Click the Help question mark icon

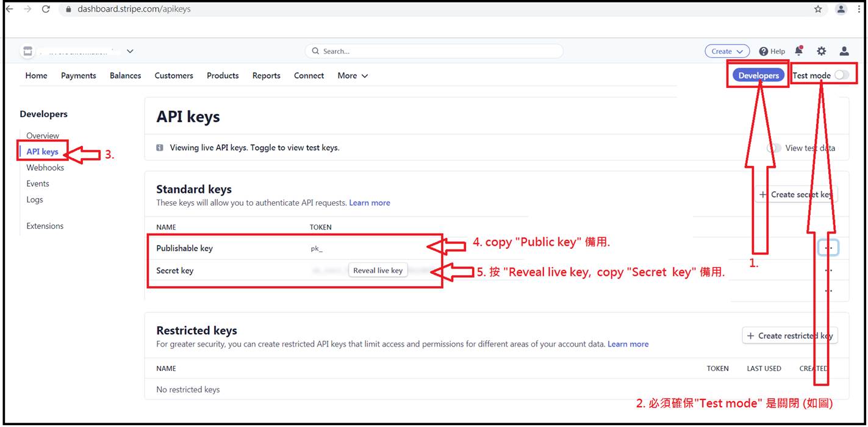pos(763,51)
